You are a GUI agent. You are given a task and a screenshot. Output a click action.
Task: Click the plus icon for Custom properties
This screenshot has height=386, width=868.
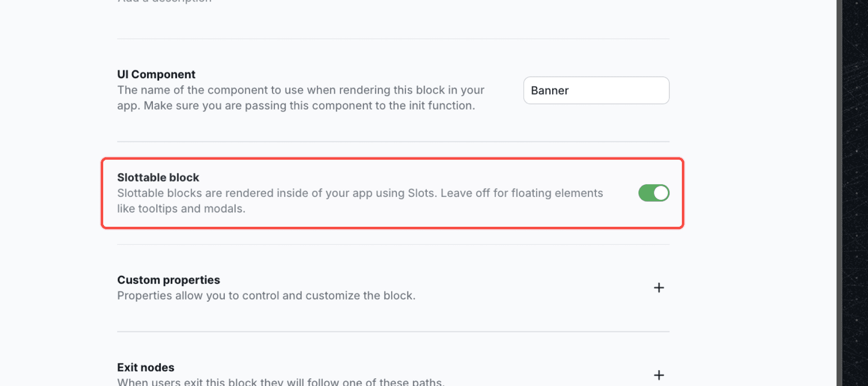(x=659, y=288)
